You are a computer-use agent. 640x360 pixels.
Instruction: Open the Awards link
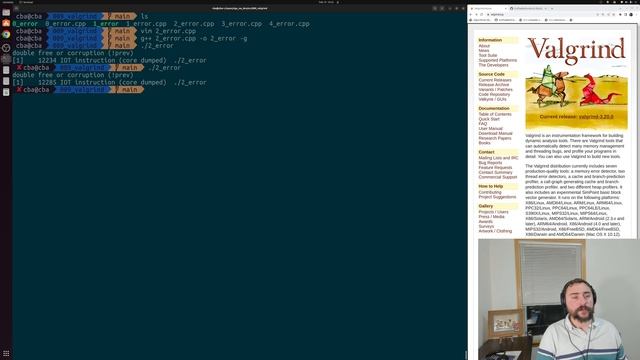485,222
